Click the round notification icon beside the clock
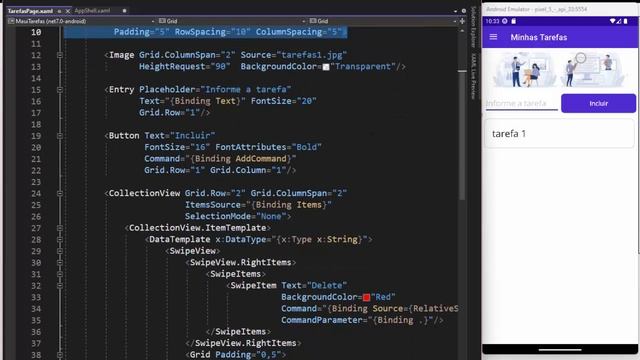Image resolution: width=640 pixels, height=360 pixels. 505,21
